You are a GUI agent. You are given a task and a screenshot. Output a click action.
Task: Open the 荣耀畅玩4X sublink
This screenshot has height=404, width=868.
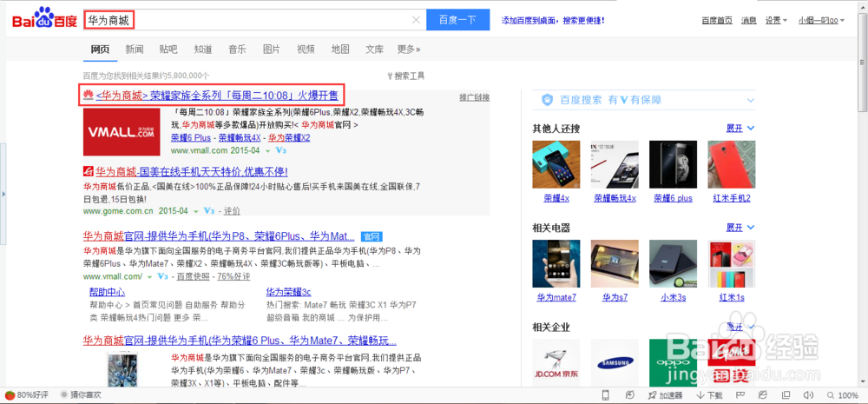point(240,137)
